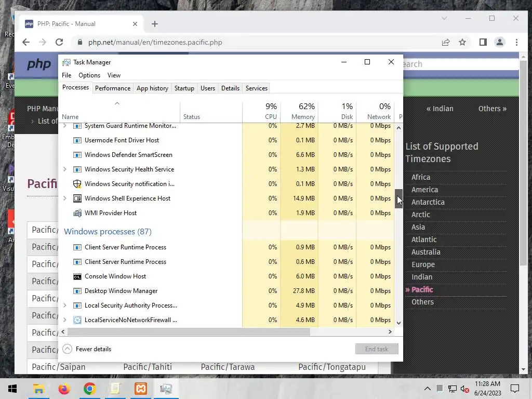Click the muted volume icon in system tray

click(465, 389)
